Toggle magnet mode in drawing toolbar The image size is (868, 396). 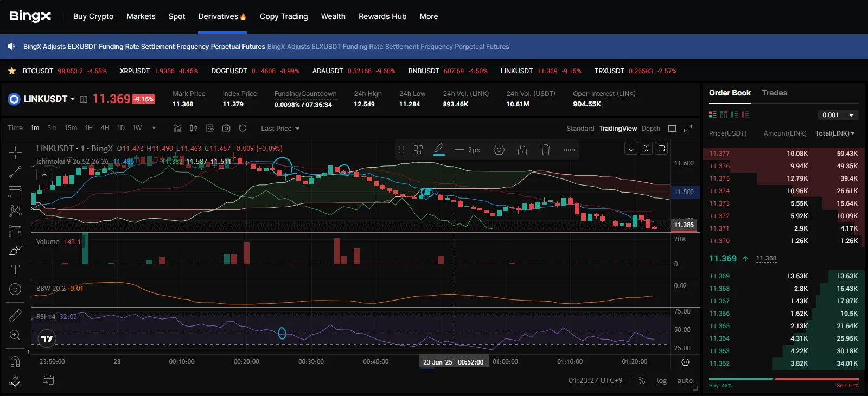pyautogui.click(x=15, y=361)
